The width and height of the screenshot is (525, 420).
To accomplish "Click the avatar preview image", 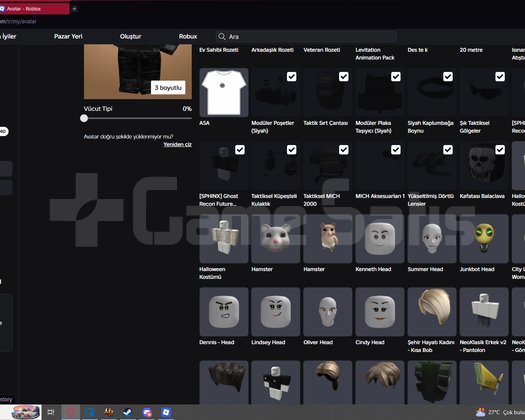I will pos(138,72).
